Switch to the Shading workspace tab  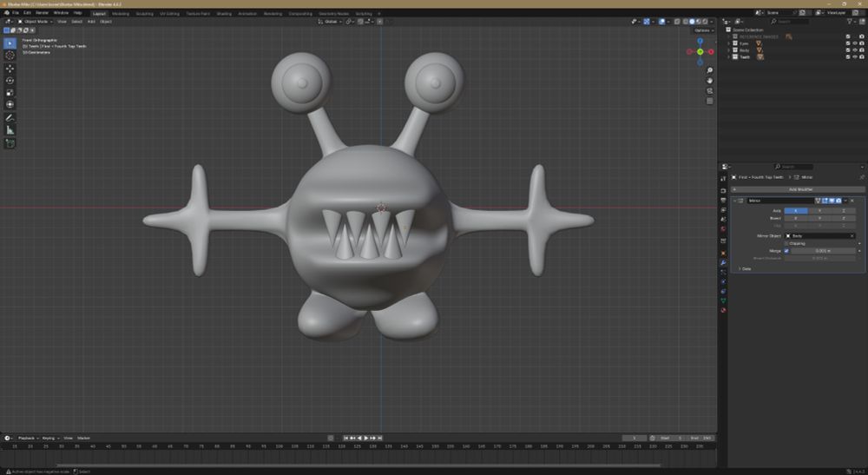click(x=224, y=13)
